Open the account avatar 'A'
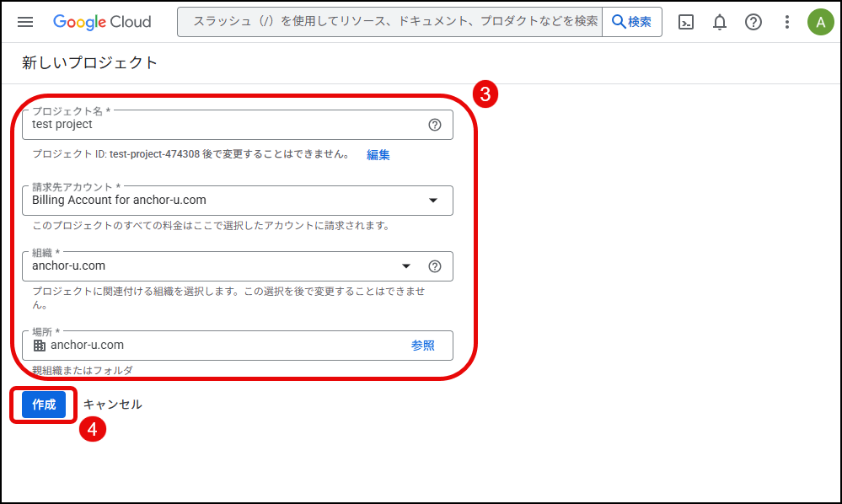The image size is (842, 504). click(x=820, y=22)
